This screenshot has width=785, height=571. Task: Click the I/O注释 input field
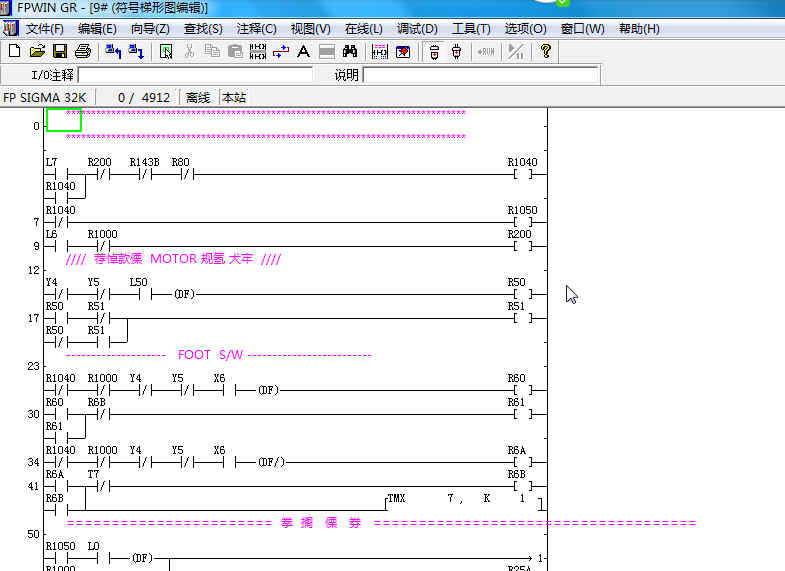tap(195, 75)
